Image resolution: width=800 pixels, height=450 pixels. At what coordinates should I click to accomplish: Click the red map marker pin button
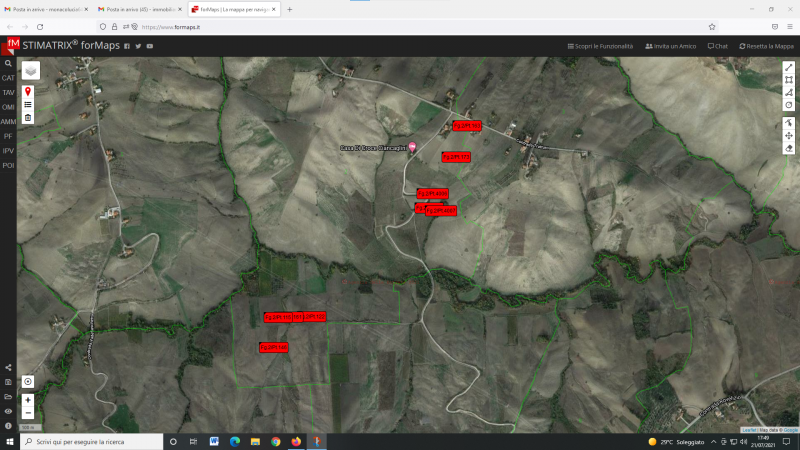tap(28, 91)
